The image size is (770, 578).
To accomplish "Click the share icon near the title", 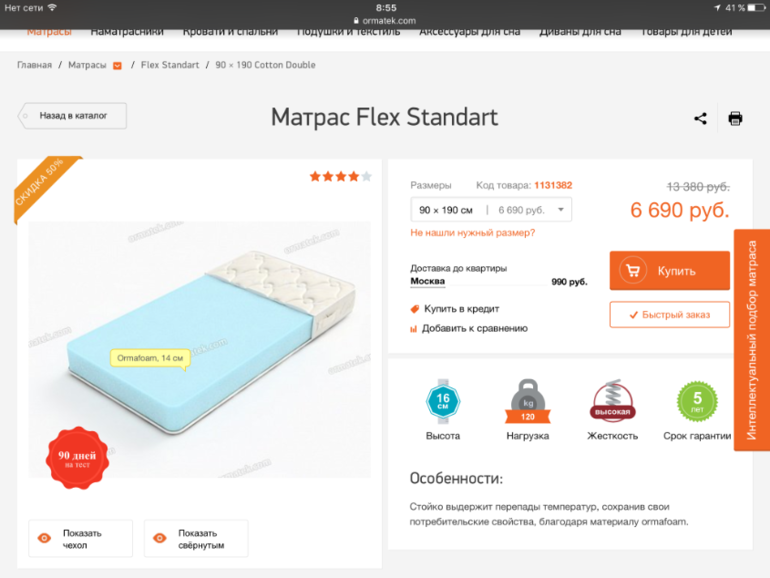I will [x=700, y=118].
